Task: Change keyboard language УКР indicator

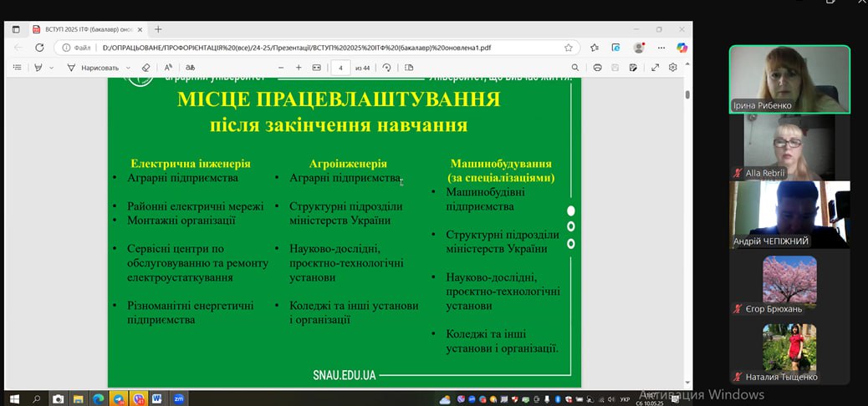Action: tap(625, 399)
